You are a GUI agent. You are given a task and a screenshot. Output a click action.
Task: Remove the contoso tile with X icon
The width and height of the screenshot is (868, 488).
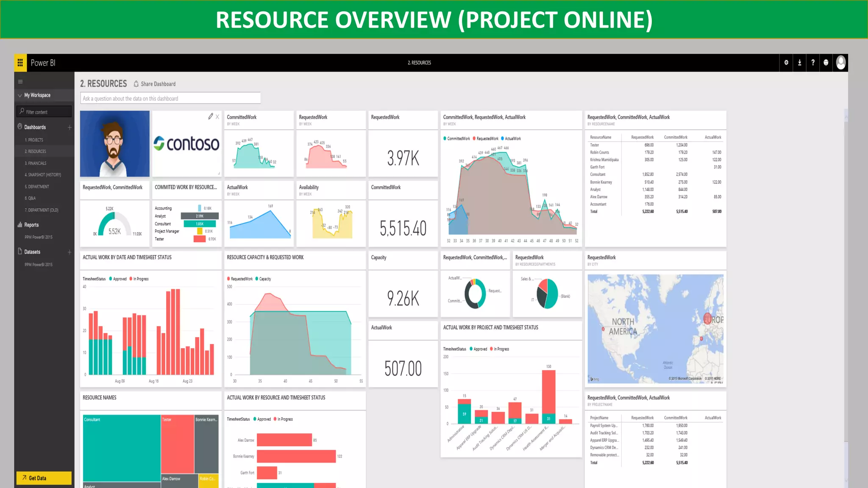(217, 116)
